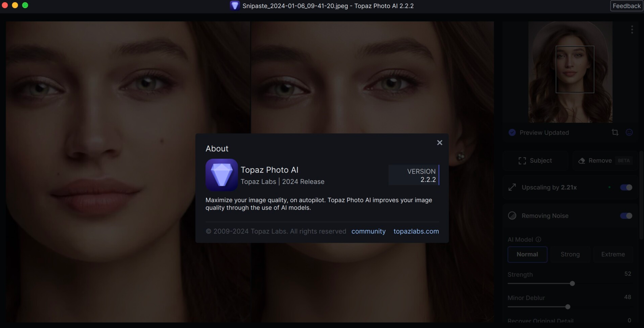Image resolution: width=644 pixels, height=328 pixels.
Task: Click the Remove eraser icon
Action: pos(582,161)
